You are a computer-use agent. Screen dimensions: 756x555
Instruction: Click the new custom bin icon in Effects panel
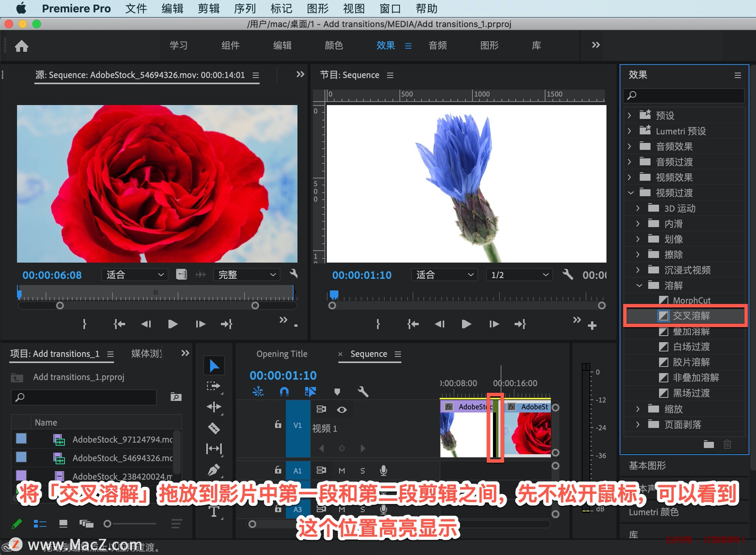point(708,444)
